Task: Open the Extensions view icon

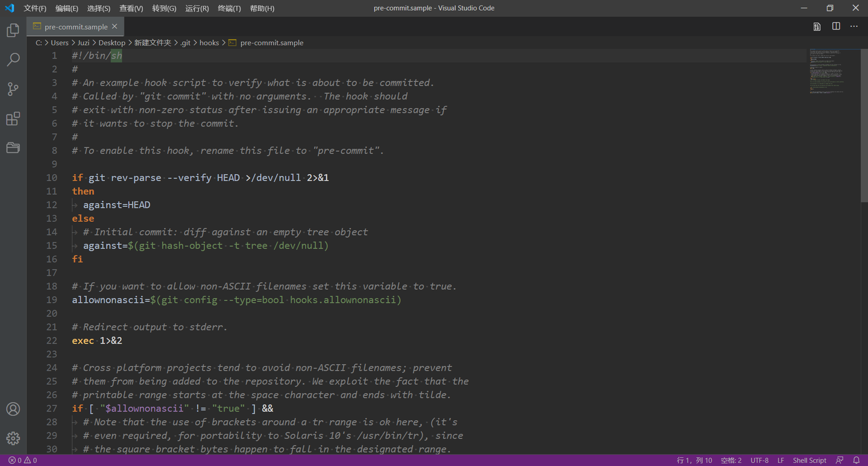Action: tap(13, 119)
